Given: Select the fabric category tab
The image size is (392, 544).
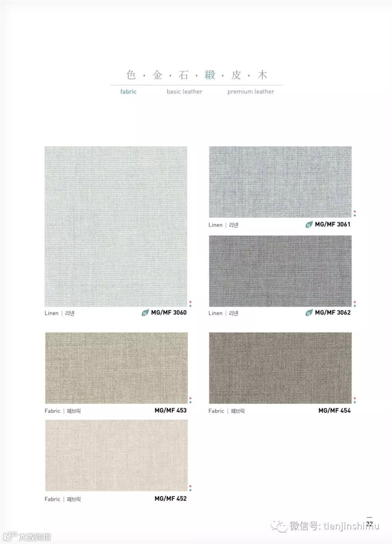Looking at the screenshot, I should coord(128,92).
